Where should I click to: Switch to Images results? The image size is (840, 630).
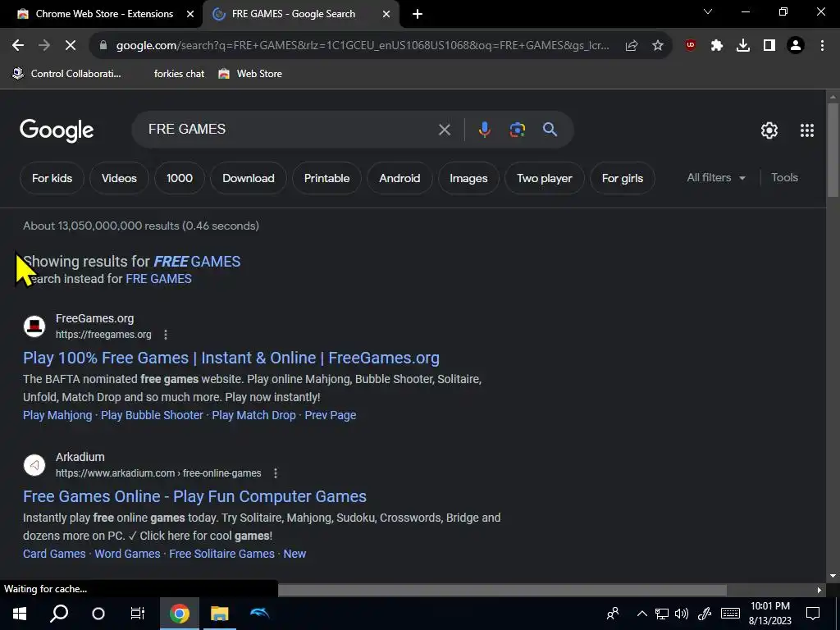(468, 178)
